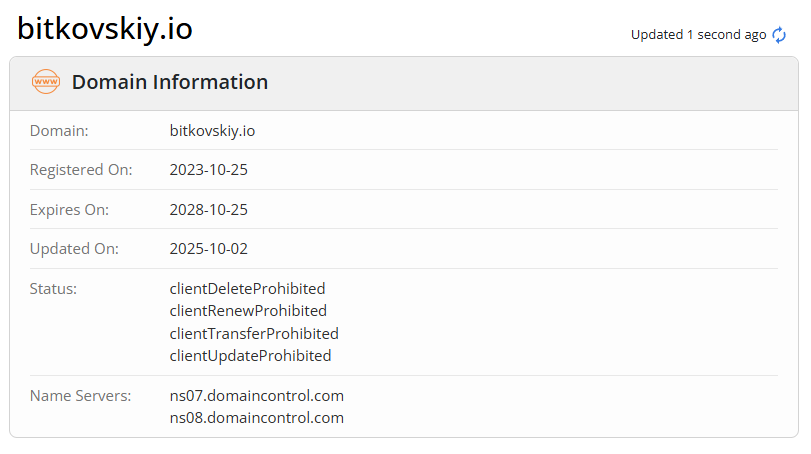
Task: Click the bitkovskiy.io page heading
Action: tap(105, 29)
